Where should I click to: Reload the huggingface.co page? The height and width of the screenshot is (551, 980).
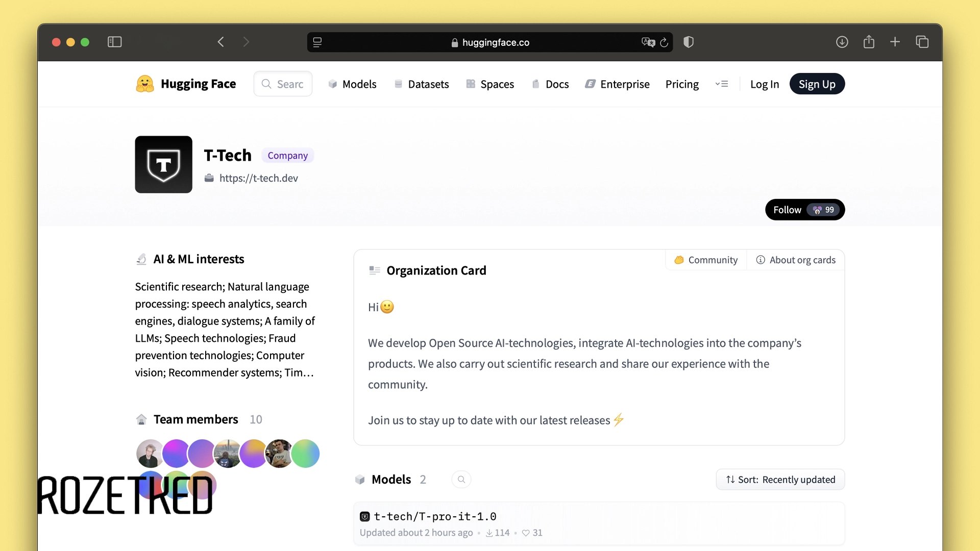[664, 42]
